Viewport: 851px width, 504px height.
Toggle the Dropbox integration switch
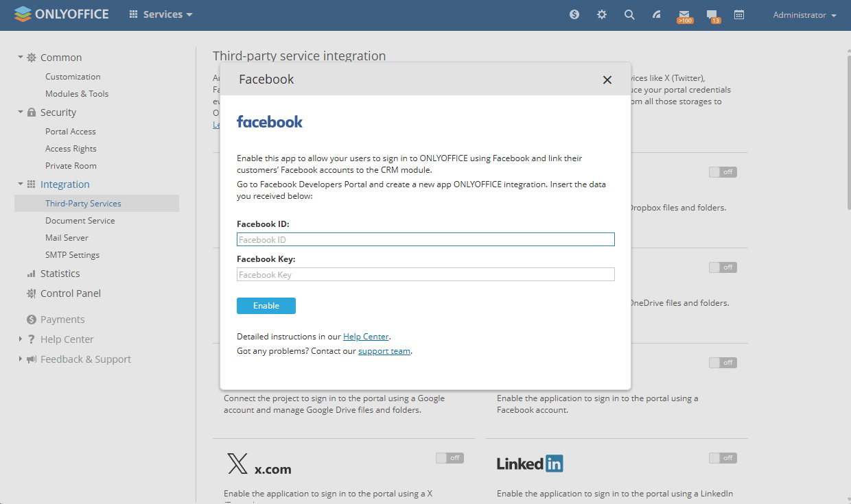click(x=723, y=172)
